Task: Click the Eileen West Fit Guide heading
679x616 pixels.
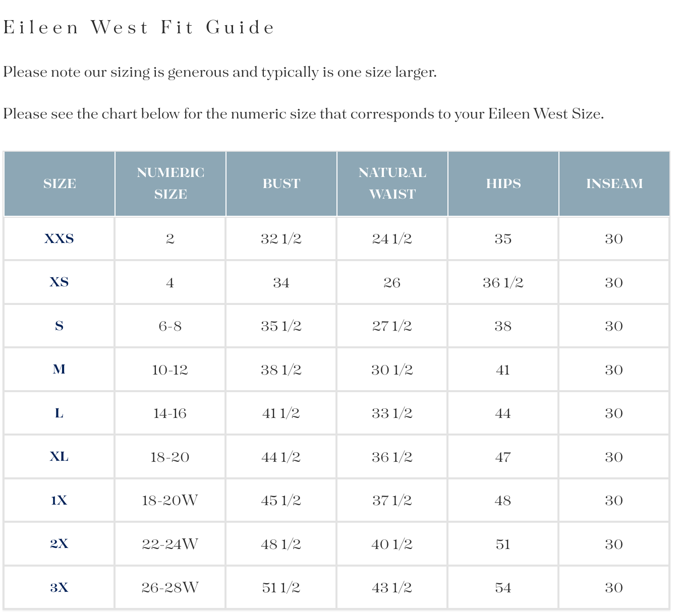Action: 139,27
